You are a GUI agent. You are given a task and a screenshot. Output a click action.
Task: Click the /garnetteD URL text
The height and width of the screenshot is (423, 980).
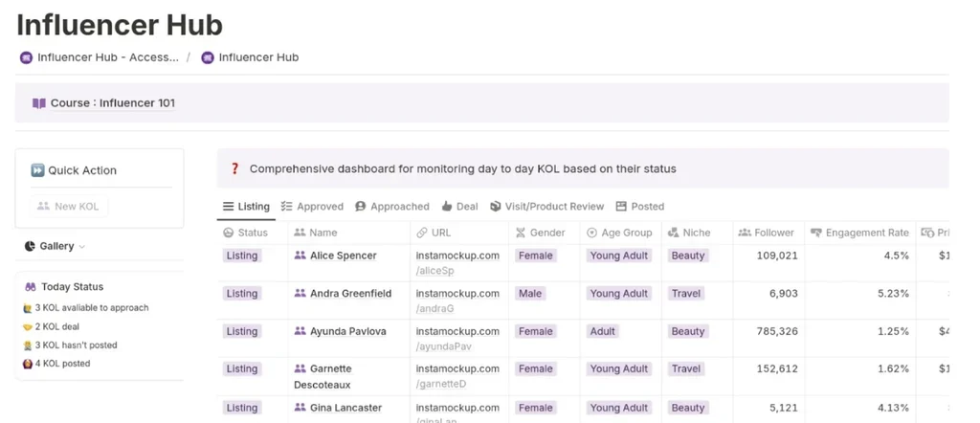point(441,384)
